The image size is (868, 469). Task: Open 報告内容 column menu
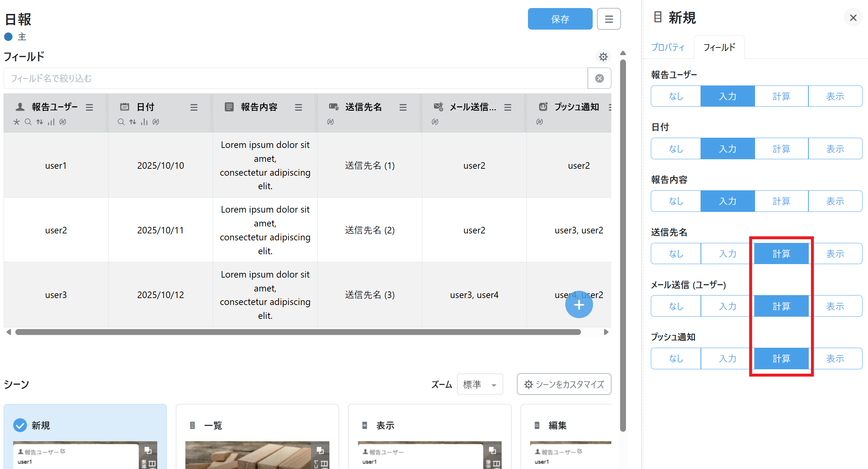coord(298,107)
